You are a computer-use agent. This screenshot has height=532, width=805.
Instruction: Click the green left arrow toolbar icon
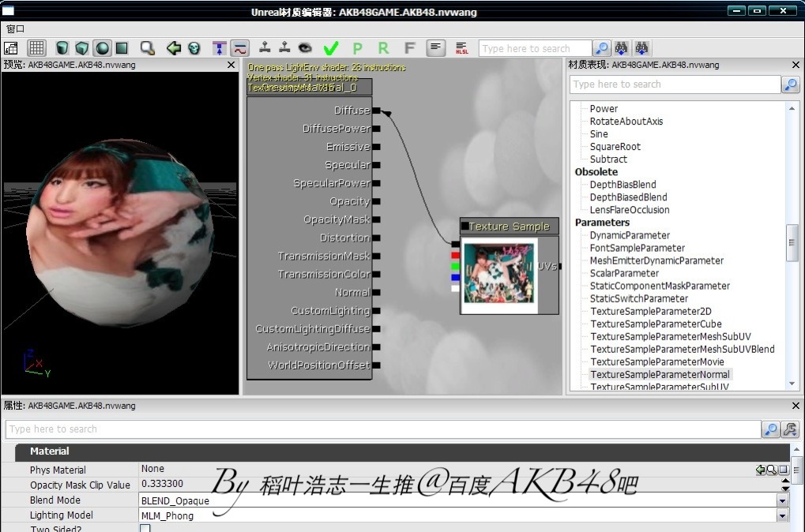coord(174,48)
